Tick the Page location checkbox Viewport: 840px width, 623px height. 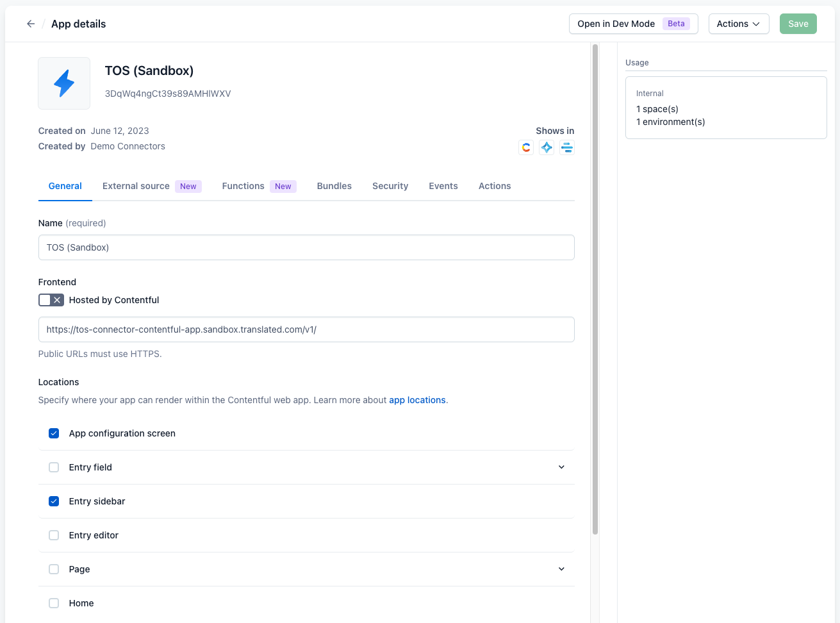(54, 569)
